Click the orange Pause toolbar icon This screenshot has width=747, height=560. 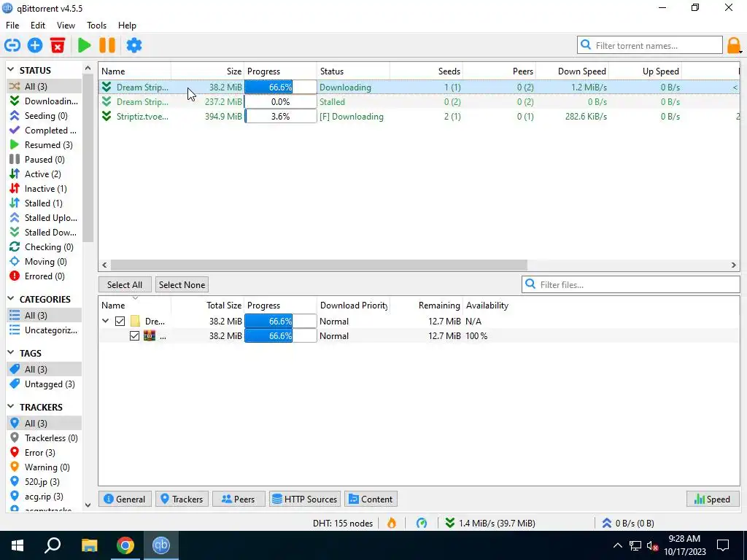(107, 45)
